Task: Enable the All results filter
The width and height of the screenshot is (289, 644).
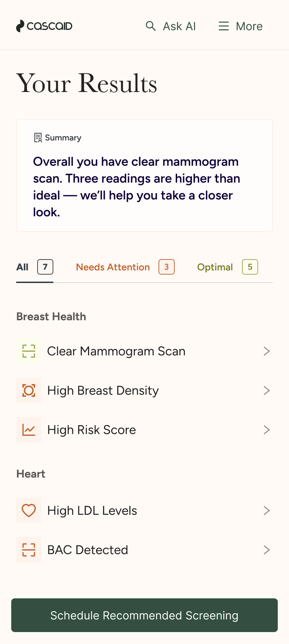Action: click(x=22, y=267)
